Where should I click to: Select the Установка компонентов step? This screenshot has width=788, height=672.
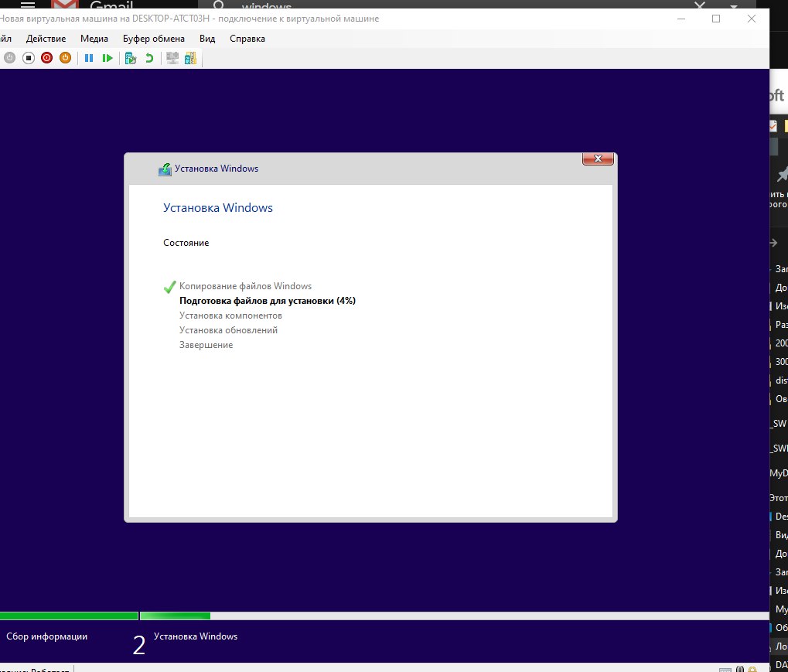230,316
